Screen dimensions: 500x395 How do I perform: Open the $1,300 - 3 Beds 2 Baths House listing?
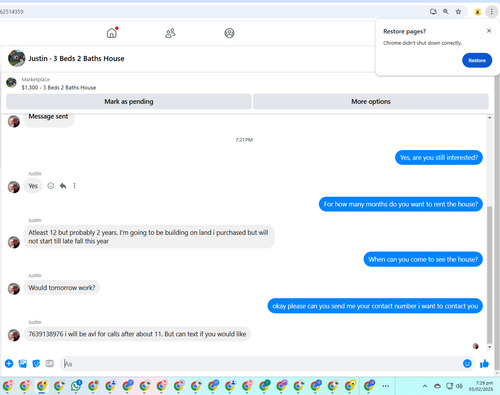click(59, 88)
